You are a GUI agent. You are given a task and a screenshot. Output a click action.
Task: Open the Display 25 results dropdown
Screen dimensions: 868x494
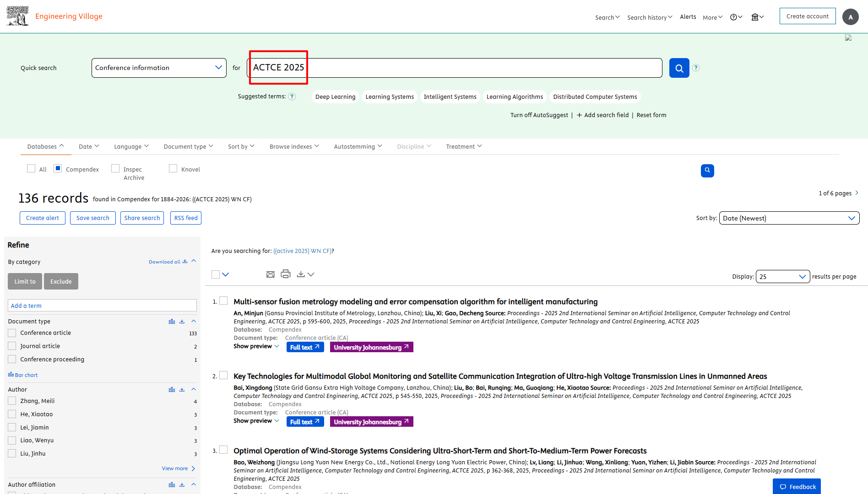pyautogui.click(x=783, y=277)
